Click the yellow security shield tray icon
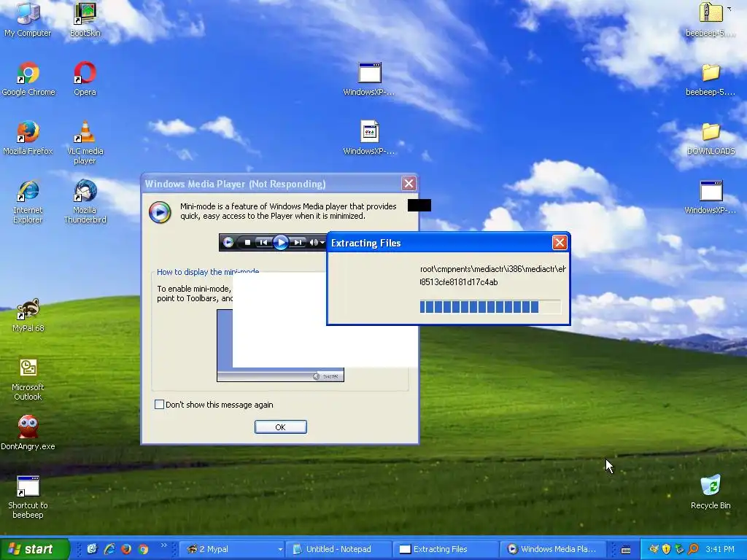The height and width of the screenshot is (560, 747). pyautogui.click(x=666, y=549)
